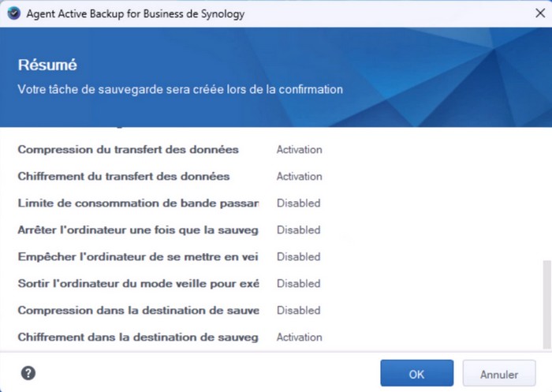
Task: Click the Active Backup app icon in title bar
Action: [x=13, y=13]
